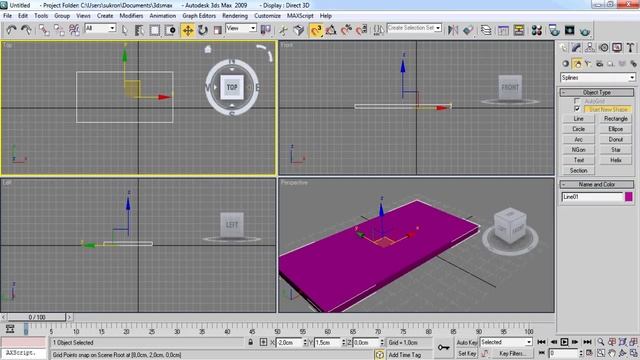Open the Render Setup icon

point(554,30)
